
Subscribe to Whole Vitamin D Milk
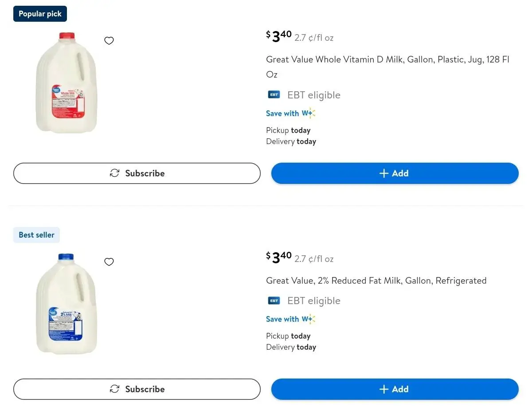point(137,173)
